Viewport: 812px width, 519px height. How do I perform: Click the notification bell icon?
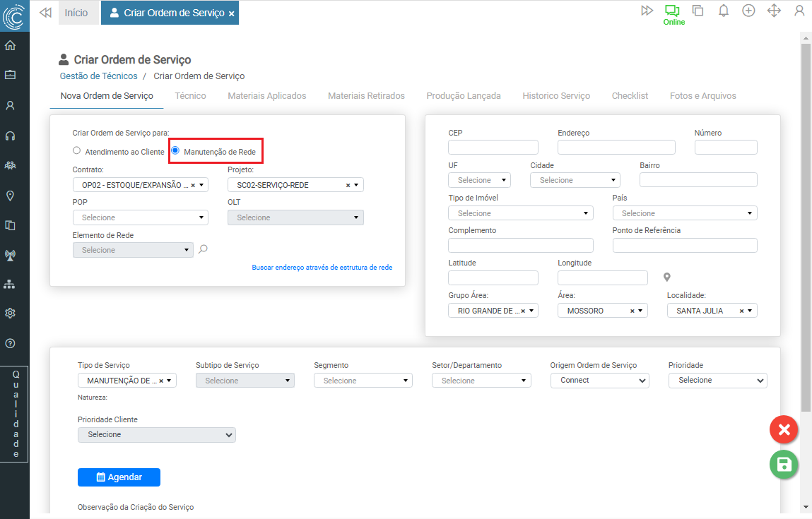(723, 11)
